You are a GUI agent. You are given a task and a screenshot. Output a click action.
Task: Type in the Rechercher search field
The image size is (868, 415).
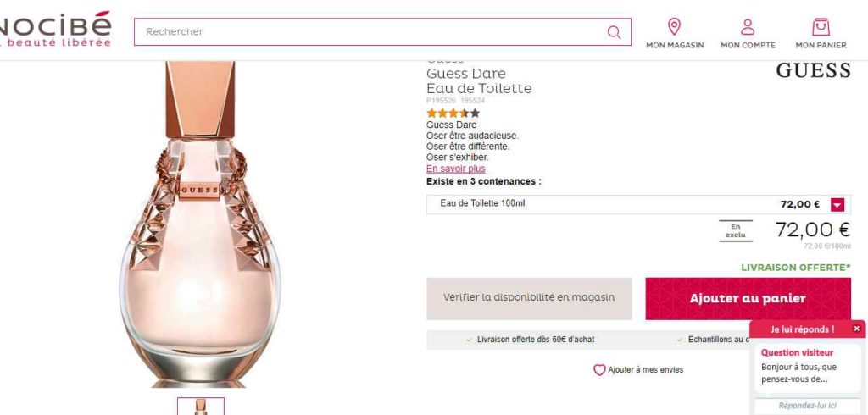click(373, 32)
